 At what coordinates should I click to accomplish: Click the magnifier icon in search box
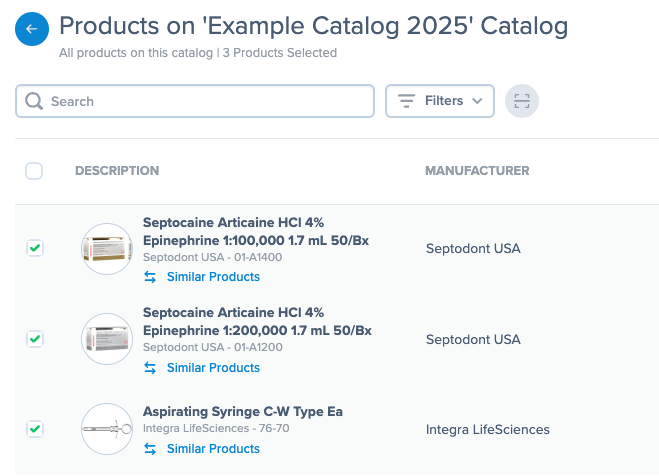[x=34, y=101]
